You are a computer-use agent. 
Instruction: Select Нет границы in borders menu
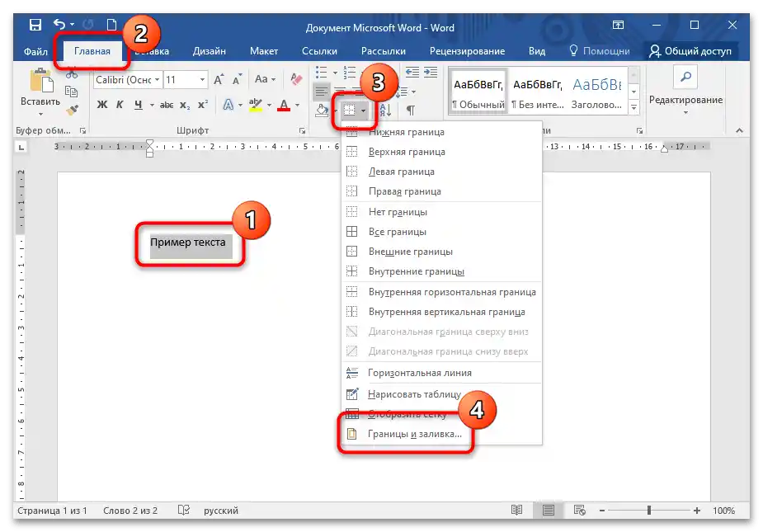(x=442, y=212)
